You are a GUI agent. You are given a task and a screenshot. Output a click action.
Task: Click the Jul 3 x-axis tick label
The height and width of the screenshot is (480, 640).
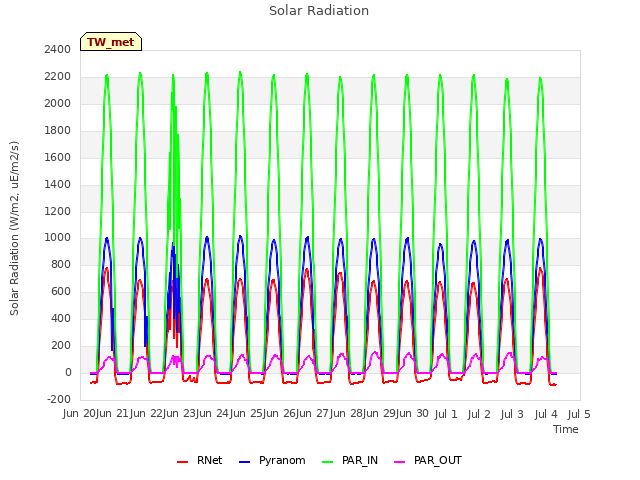(x=512, y=413)
